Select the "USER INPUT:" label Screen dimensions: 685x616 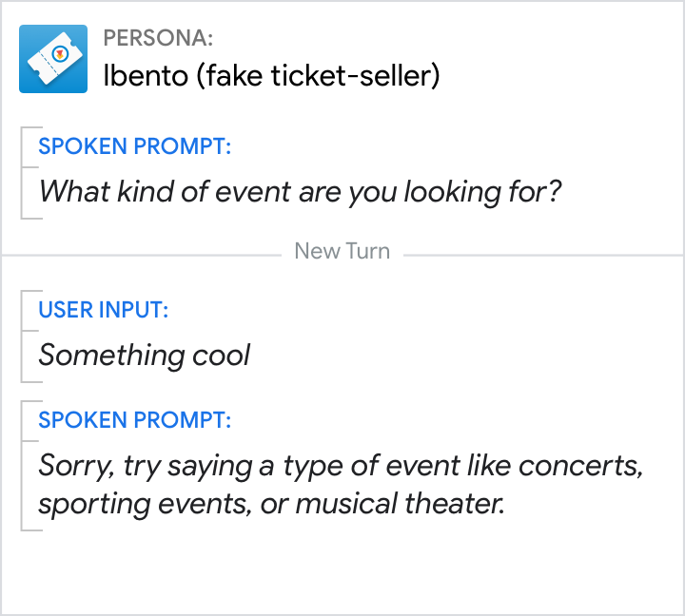[x=104, y=310]
